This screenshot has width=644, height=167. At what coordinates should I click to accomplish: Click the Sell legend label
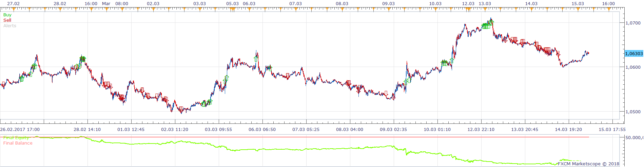pyautogui.click(x=7, y=20)
